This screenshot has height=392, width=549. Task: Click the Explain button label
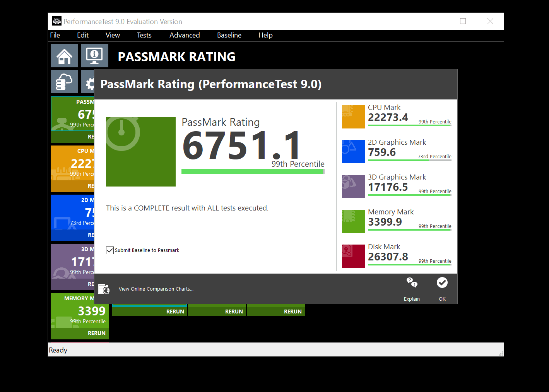412,299
